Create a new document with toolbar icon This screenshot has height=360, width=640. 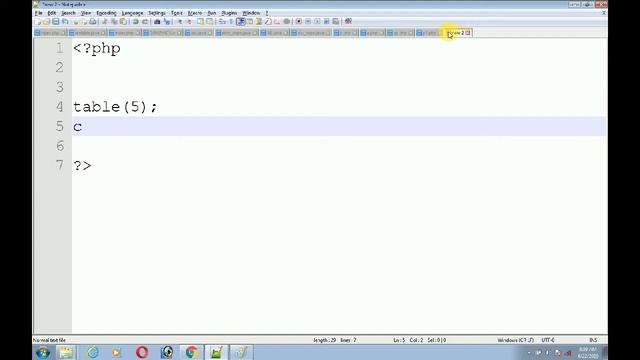(37, 21)
